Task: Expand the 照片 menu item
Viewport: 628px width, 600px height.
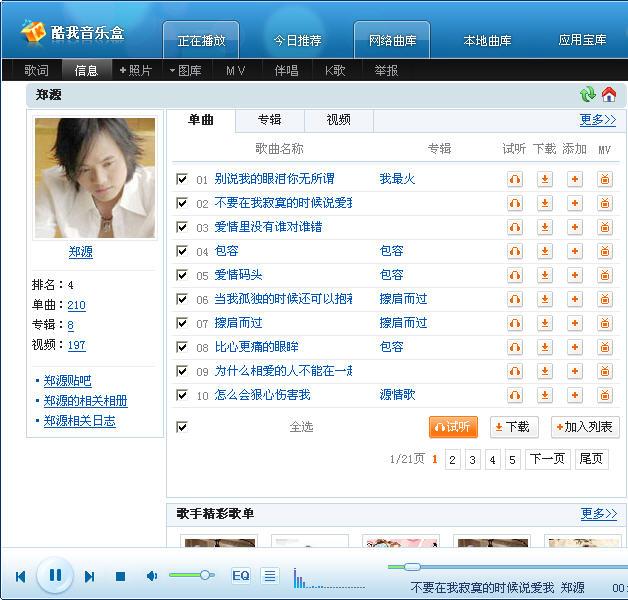Action: point(136,71)
